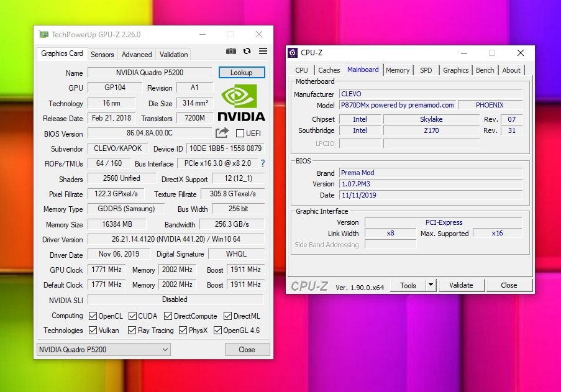Open the GPU-Z hamburger menu
The height and width of the screenshot is (392, 561).
[263, 51]
